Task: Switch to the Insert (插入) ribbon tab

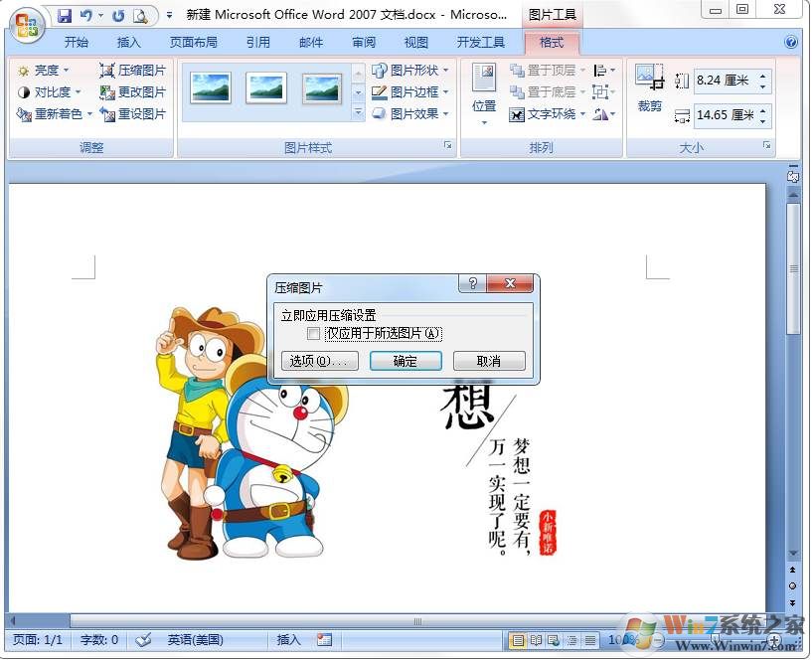Action: (129, 43)
